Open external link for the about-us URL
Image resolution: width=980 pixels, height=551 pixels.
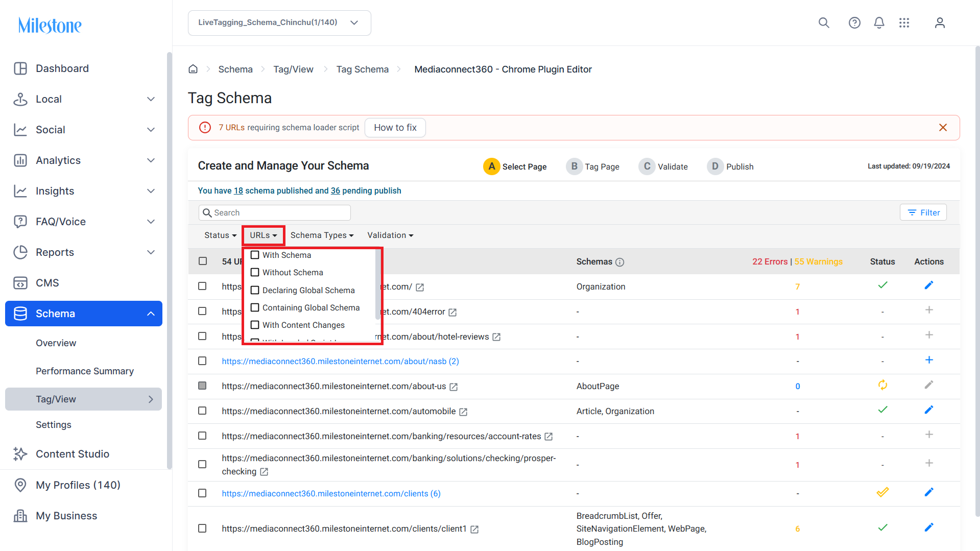point(453,387)
